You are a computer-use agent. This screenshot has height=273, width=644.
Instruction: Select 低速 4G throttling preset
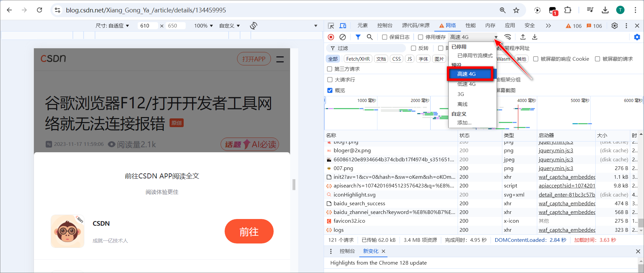coord(472,84)
